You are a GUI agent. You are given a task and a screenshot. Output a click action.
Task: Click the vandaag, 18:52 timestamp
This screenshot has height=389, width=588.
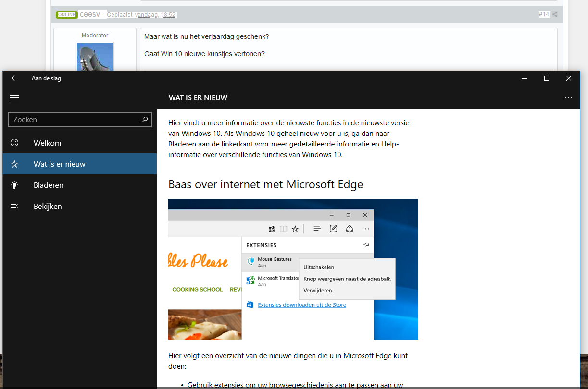click(156, 15)
